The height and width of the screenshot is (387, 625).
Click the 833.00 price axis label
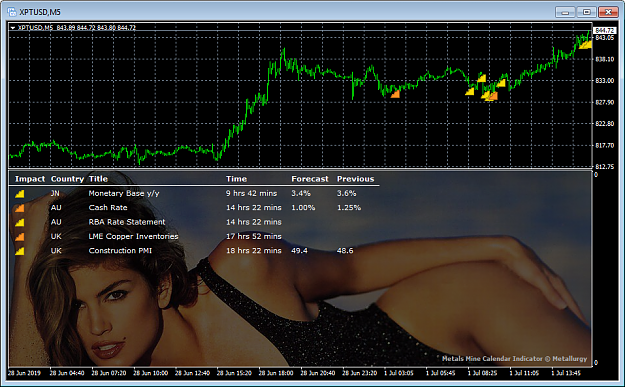pyautogui.click(x=605, y=81)
